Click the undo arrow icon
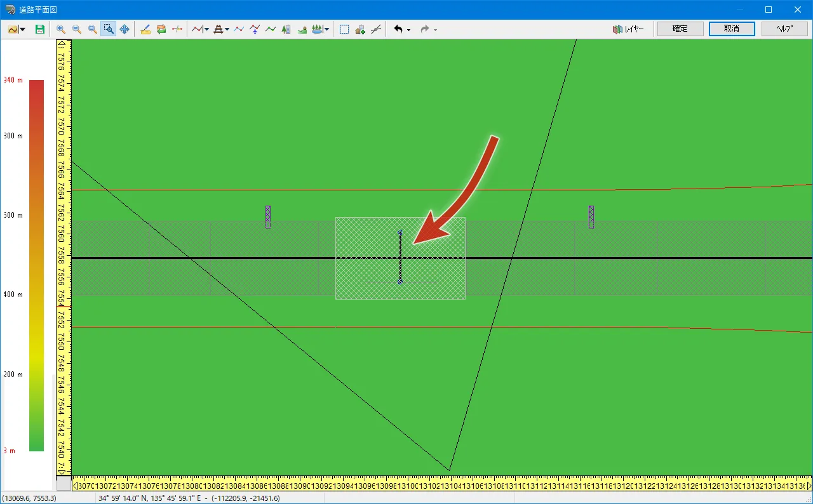 [x=398, y=29]
